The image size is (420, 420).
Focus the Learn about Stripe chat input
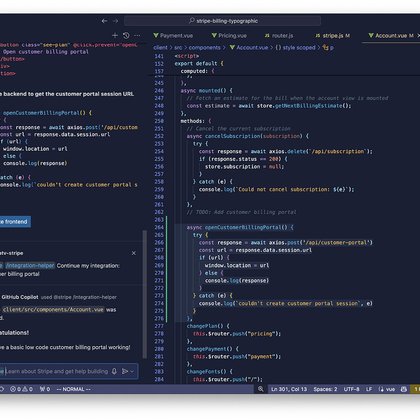tap(56, 371)
